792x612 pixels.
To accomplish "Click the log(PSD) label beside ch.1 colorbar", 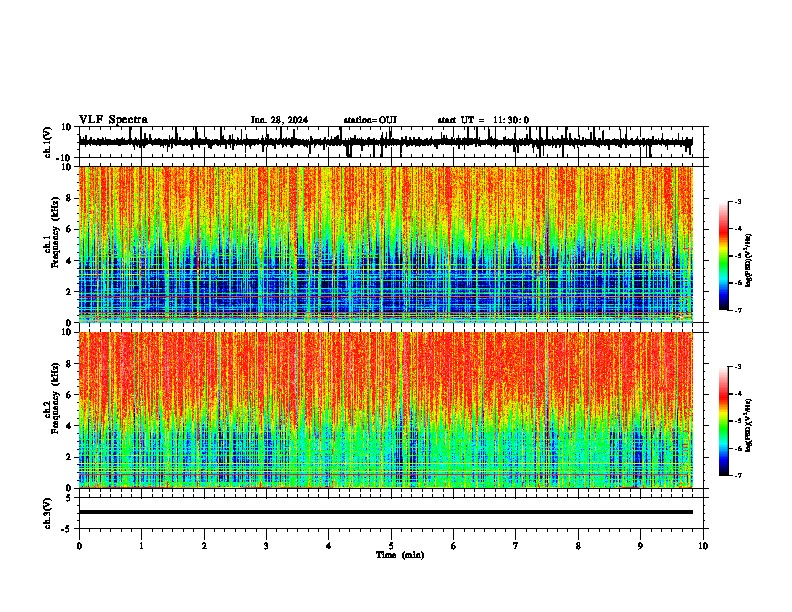I will (x=749, y=260).
